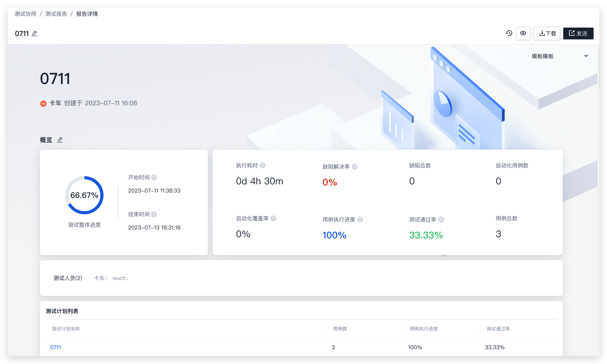The image size is (607, 364).
Task: Click the 66.67% progress ring
Action: click(84, 195)
